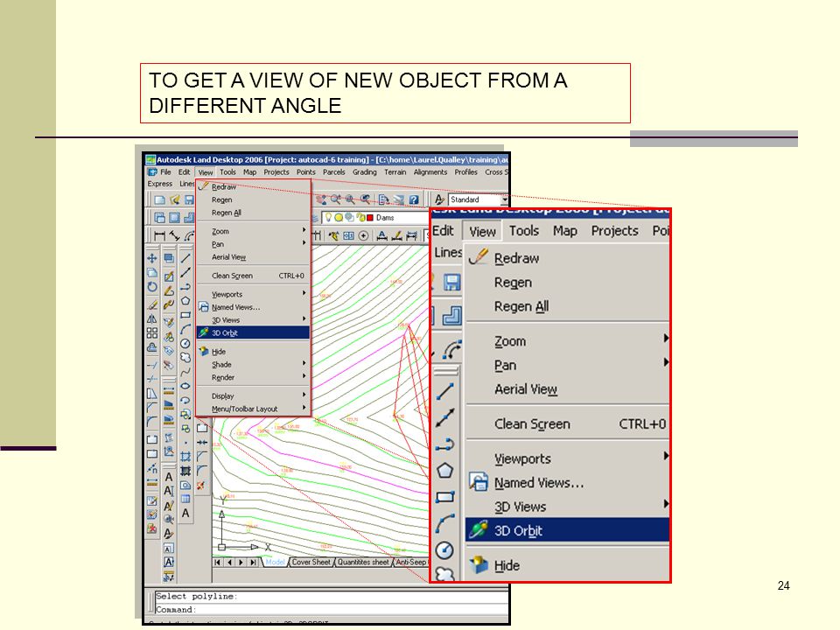Select the Polygon tool in enlarged inset
Viewport: 840px width, 630px height.
click(445, 471)
